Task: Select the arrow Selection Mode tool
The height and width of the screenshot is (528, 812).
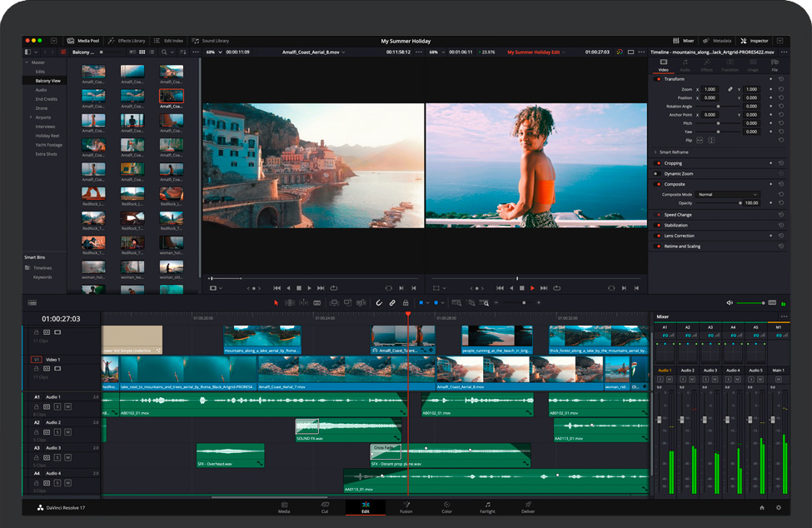Action: [277, 302]
